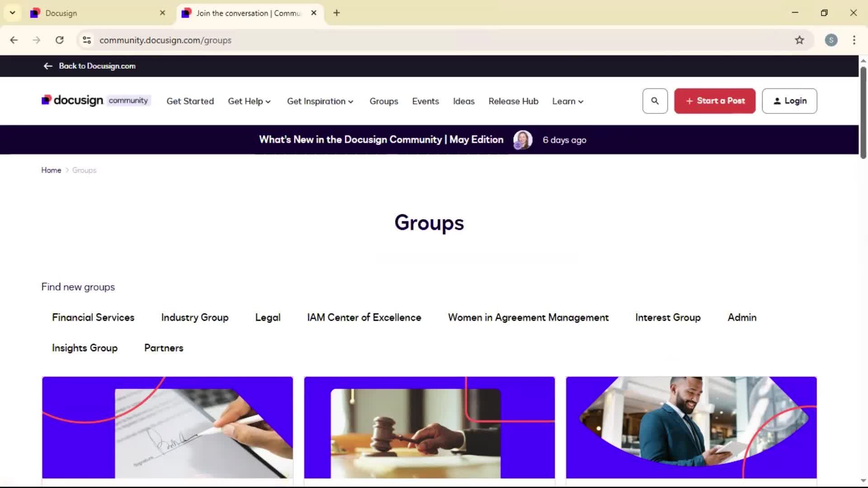Open the Events navigation item
This screenshot has width=868, height=488.
pyautogui.click(x=425, y=101)
